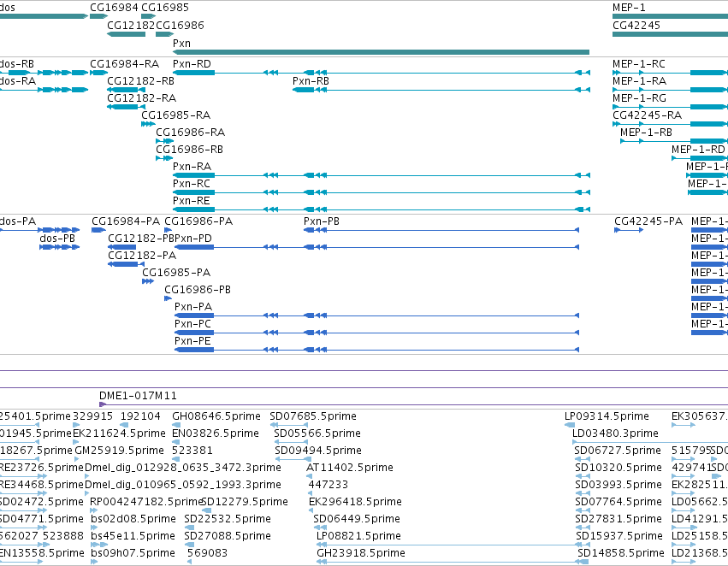The width and height of the screenshot is (728, 566).
Task: Select EST LP08821.5prime
Action: 453,545
